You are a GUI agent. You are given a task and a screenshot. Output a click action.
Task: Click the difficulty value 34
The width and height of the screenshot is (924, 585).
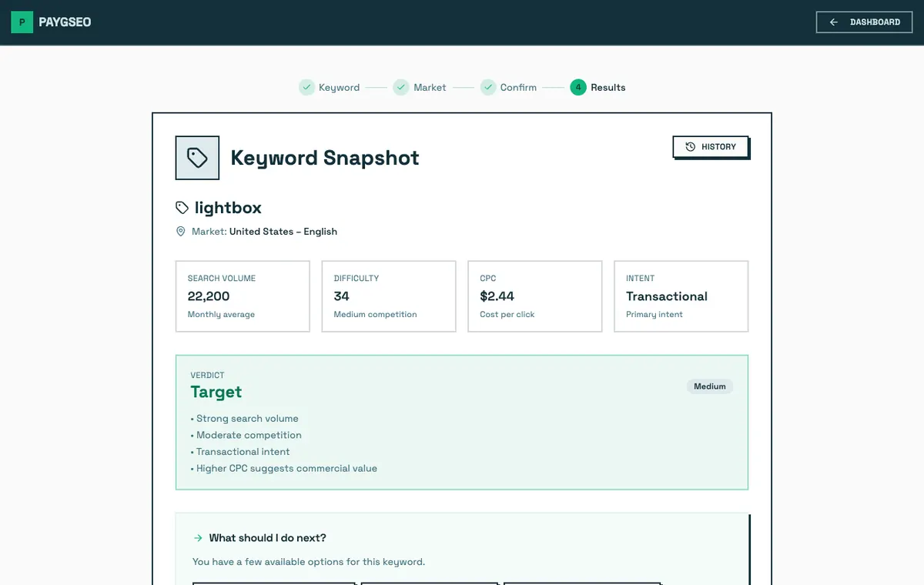tap(342, 296)
